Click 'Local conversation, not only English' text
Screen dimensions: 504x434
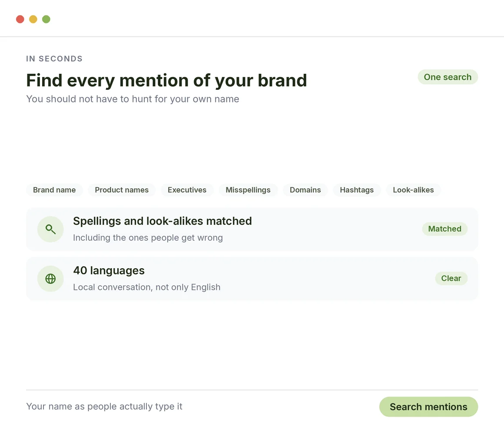[147, 287]
